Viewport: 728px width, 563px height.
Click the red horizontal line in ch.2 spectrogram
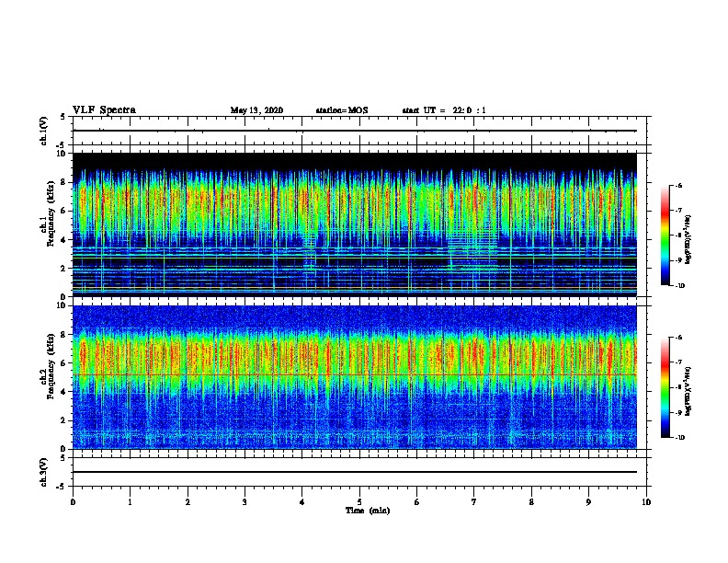(x=354, y=374)
